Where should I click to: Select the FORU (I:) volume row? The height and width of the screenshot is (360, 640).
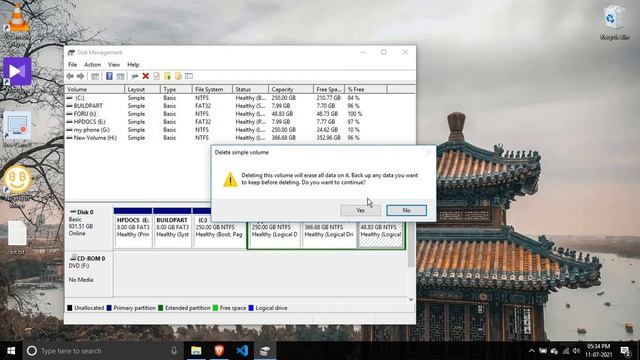(240, 114)
